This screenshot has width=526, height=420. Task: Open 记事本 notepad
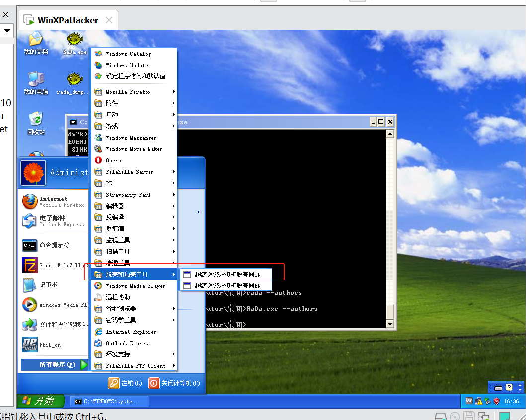(54, 285)
